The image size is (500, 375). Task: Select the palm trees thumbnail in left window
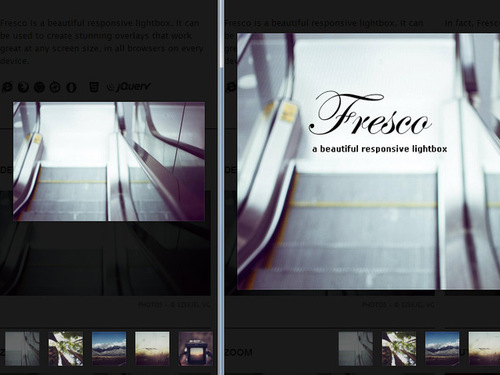point(66,349)
